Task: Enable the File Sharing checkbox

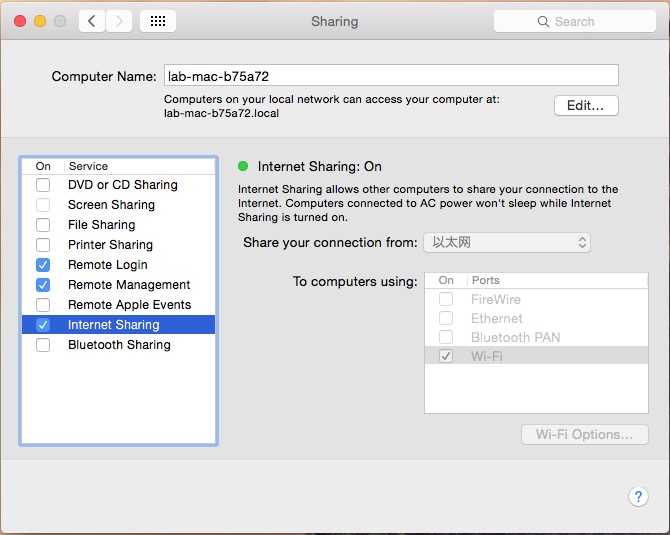Action: tap(43, 225)
